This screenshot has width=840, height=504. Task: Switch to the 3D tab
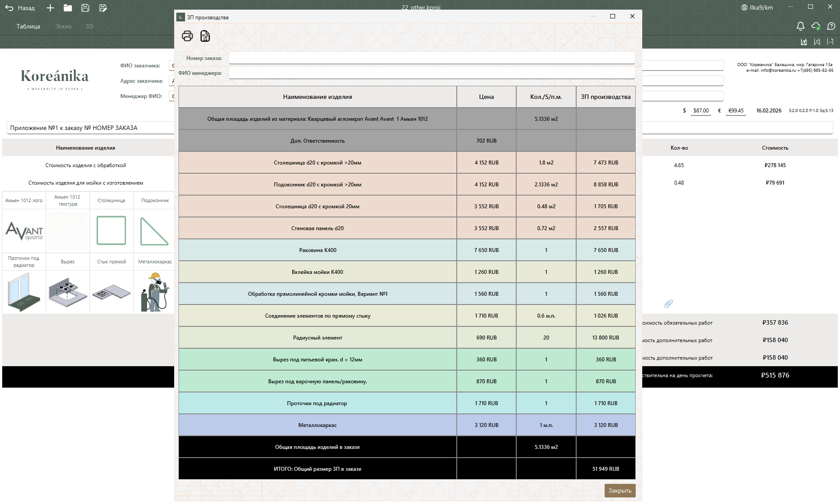tap(89, 26)
